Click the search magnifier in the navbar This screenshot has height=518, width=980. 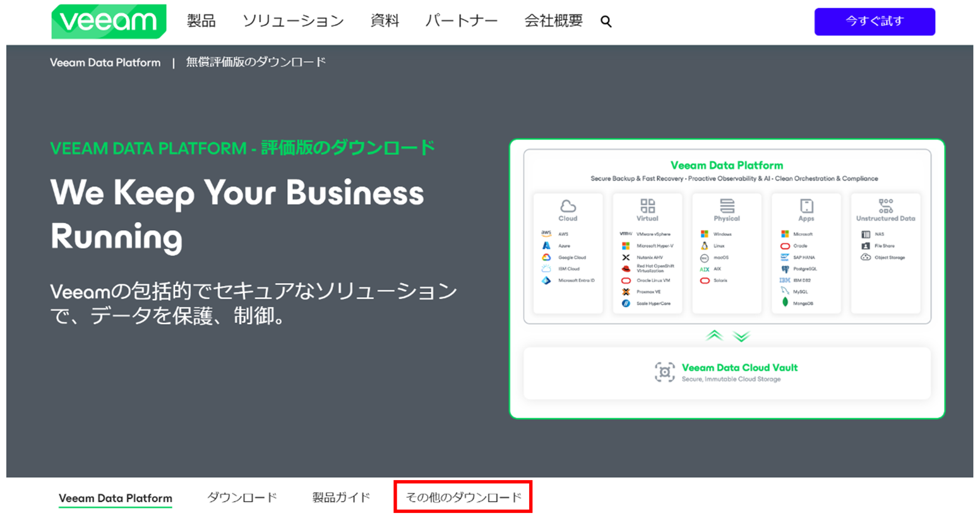point(606,21)
